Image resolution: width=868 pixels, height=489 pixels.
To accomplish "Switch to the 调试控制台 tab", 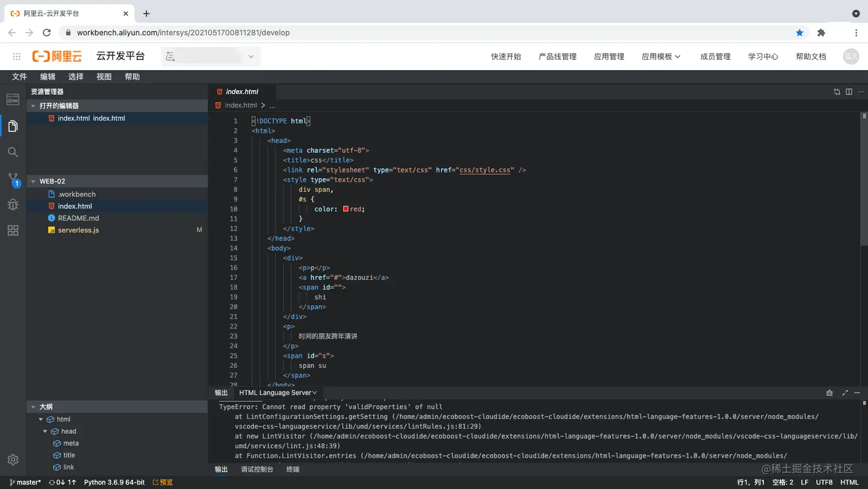I will pos(257,469).
